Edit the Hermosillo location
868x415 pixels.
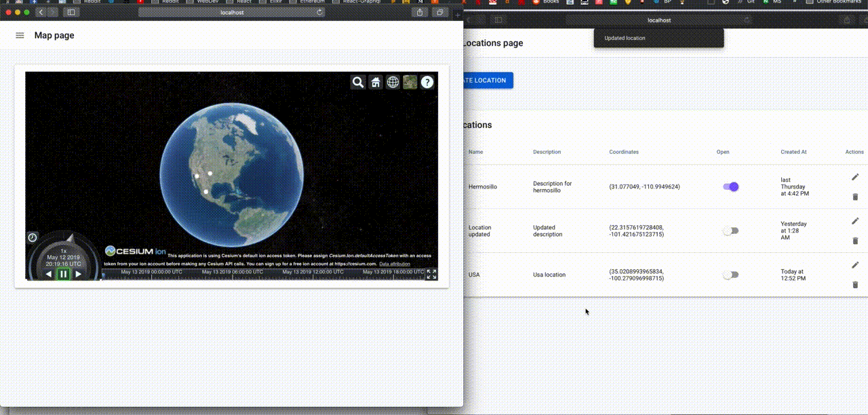(x=855, y=177)
